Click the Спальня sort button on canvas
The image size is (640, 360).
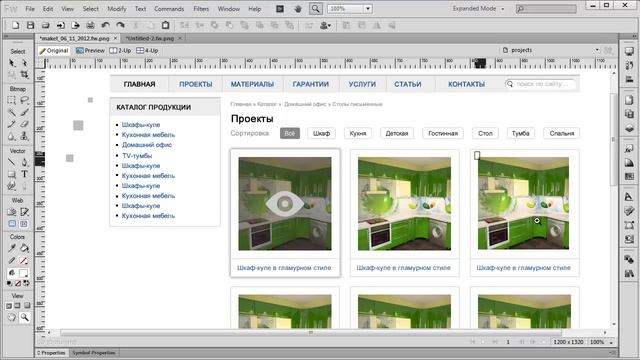pyautogui.click(x=562, y=133)
